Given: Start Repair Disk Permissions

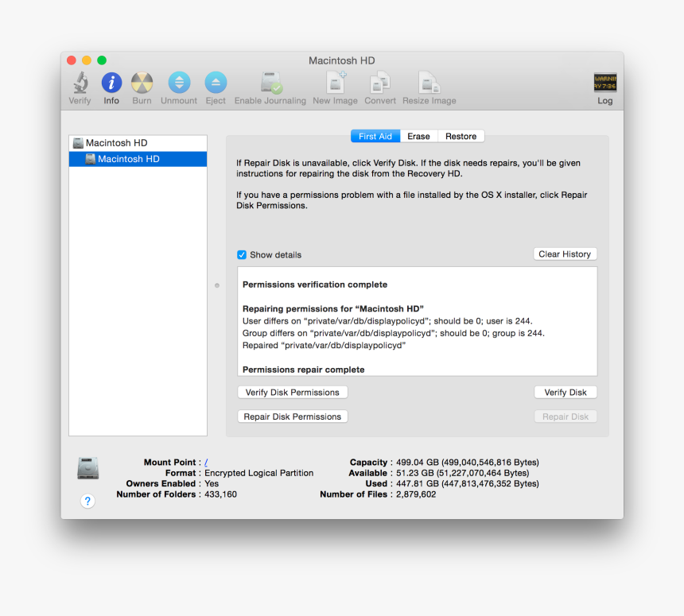Looking at the screenshot, I should (292, 416).
